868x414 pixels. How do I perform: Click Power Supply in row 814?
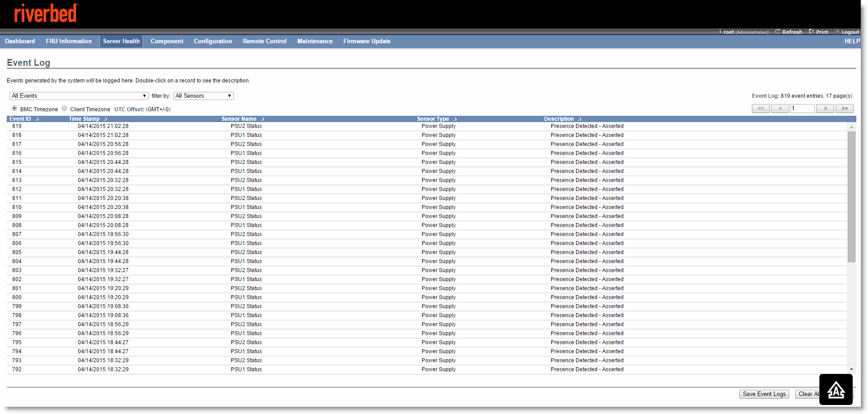439,171
